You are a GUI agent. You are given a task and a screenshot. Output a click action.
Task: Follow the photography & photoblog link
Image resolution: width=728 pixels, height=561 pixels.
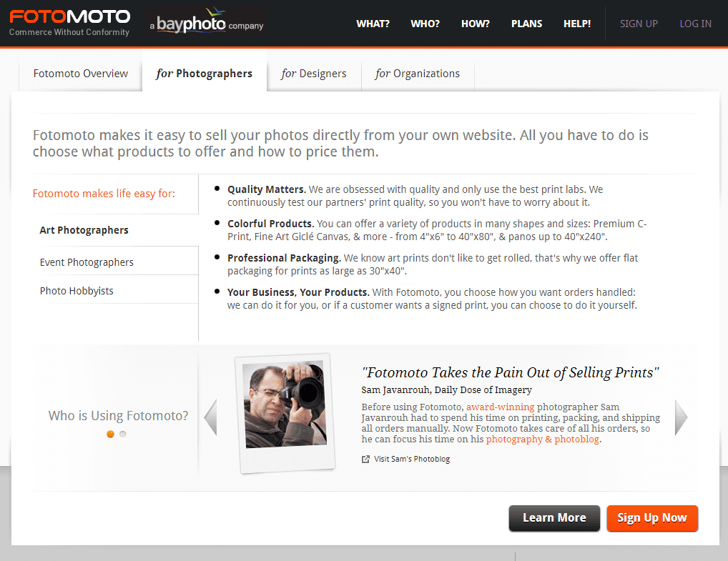point(542,439)
